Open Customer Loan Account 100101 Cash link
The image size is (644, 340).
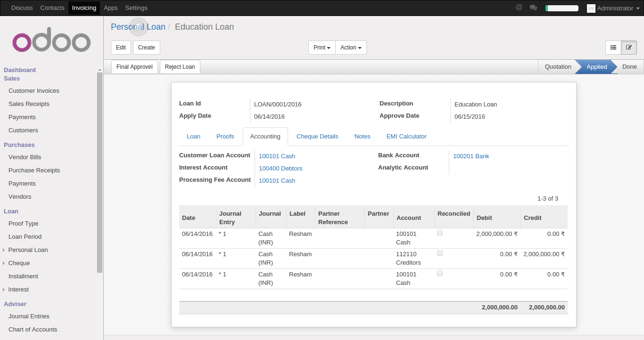click(277, 156)
